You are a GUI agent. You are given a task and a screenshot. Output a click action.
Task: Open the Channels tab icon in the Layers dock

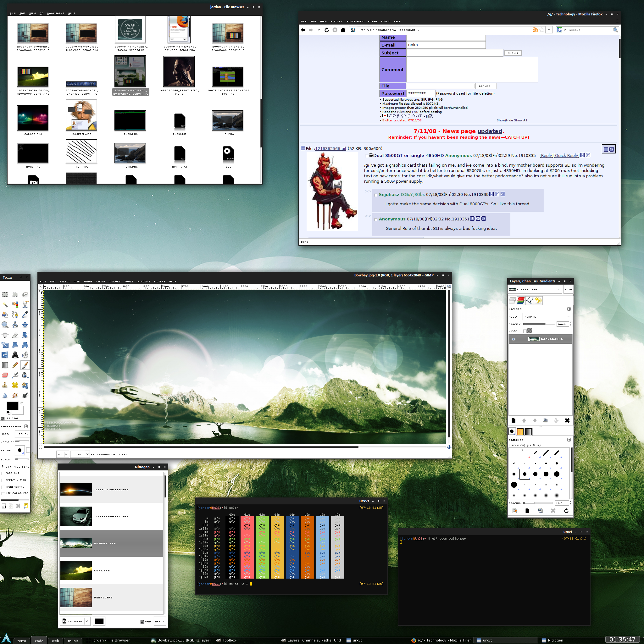tap(521, 300)
